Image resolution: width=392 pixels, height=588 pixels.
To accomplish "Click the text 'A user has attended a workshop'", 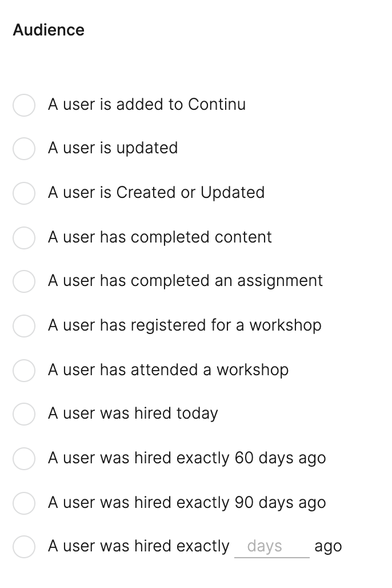I will tap(169, 370).
